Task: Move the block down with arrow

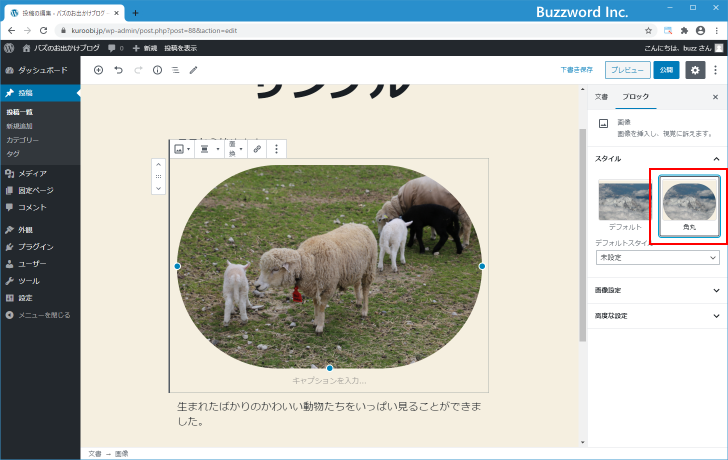Action: tap(158, 188)
